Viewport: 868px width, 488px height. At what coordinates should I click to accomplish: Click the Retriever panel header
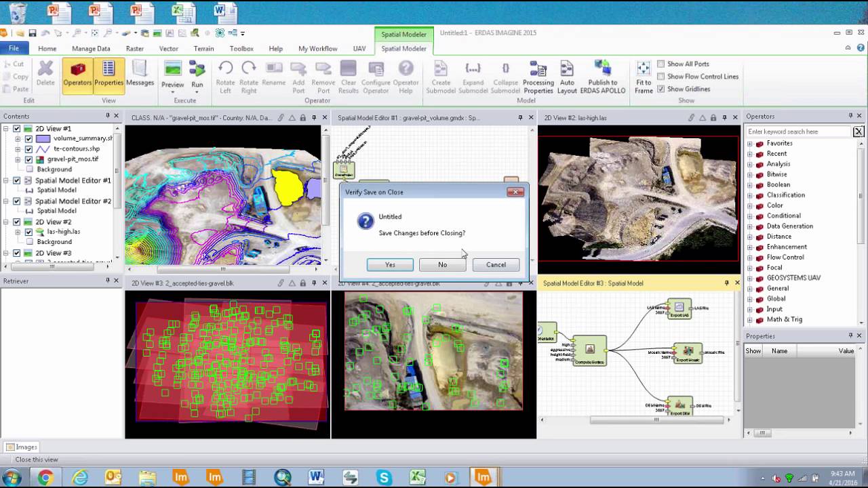pyautogui.click(x=61, y=281)
